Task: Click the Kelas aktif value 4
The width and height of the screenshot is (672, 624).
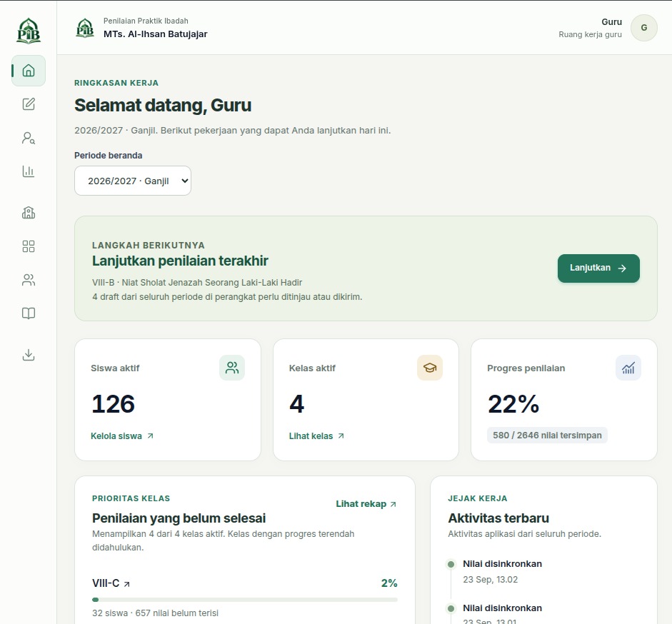Action: (296, 404)
